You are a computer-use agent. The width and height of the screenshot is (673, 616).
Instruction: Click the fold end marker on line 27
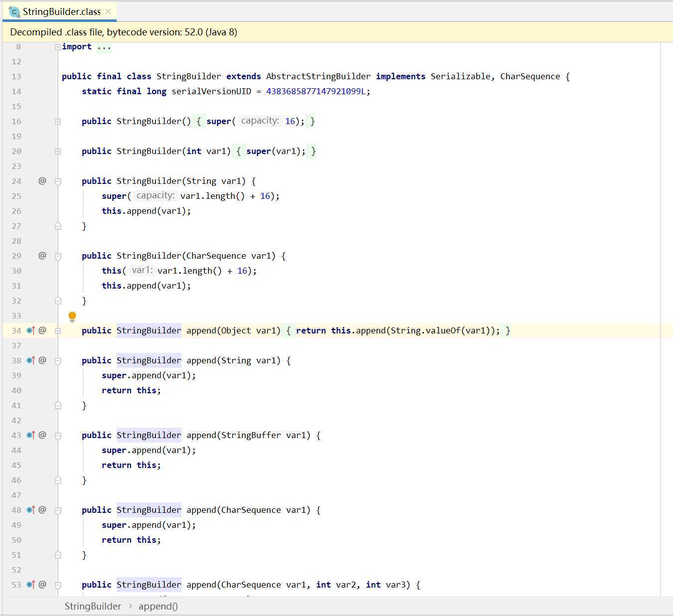[x=58, y=226]
